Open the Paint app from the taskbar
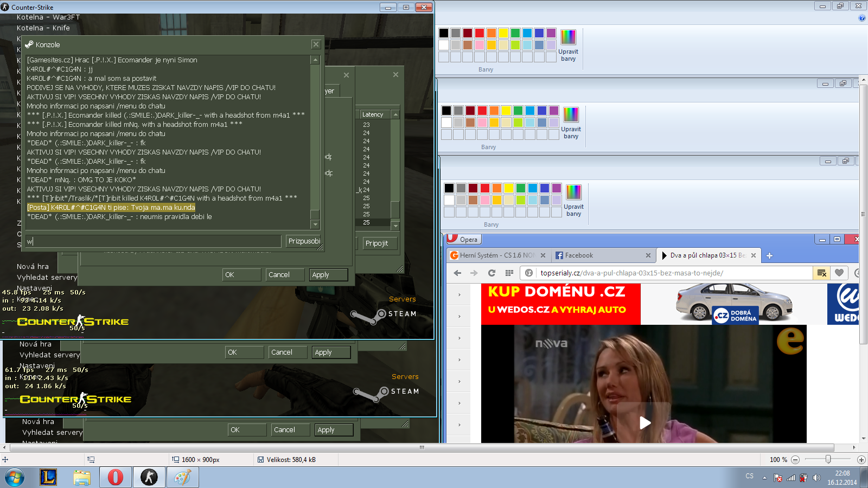 (182, 477)
